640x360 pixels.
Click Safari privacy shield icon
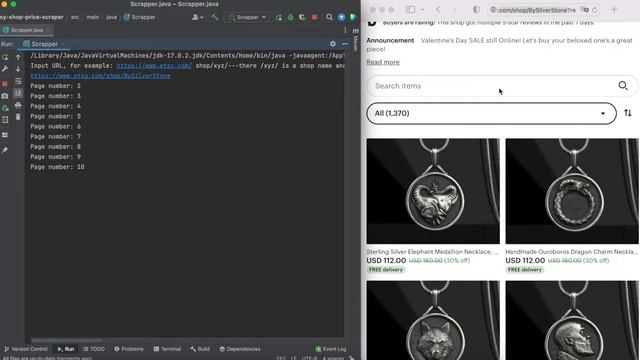point(476,9)
